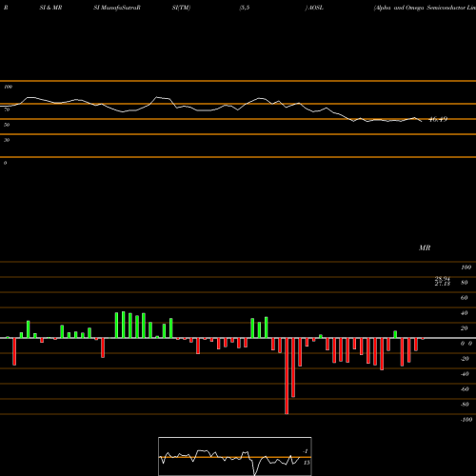The width and height of the screenshot is (476, 476).
Task: Click the "(5,5" parameter text in header
Action: tap(245, 8)
